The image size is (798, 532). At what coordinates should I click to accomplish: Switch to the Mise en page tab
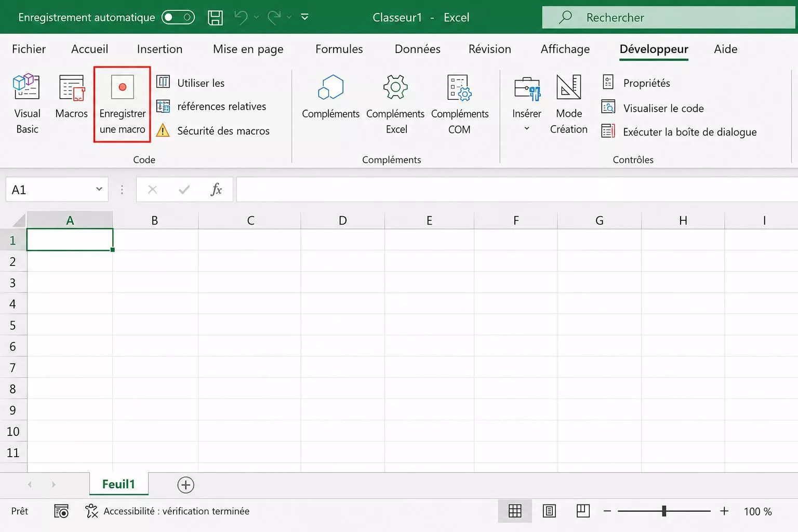[x=248, y=49]
